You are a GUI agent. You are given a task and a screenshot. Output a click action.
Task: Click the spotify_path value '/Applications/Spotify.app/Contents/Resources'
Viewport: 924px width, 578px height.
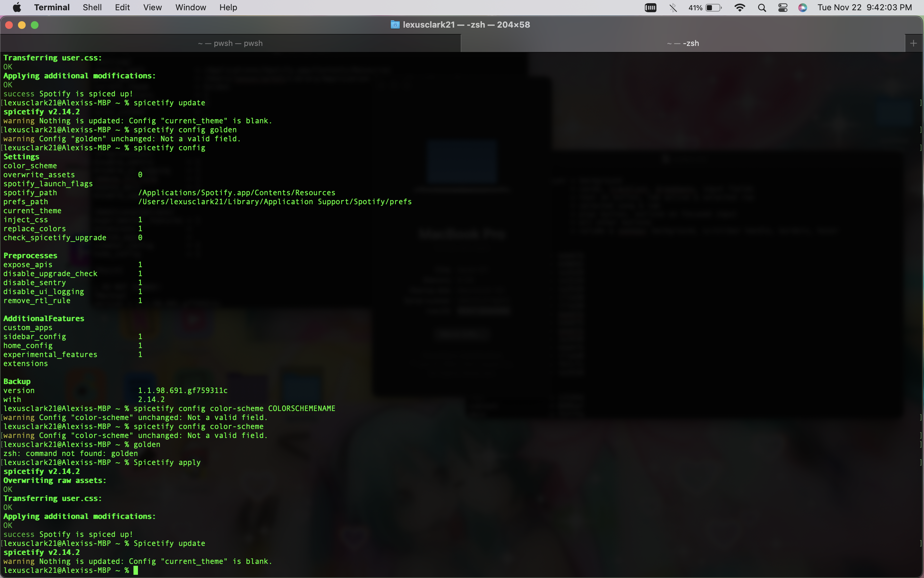[237, 193]
